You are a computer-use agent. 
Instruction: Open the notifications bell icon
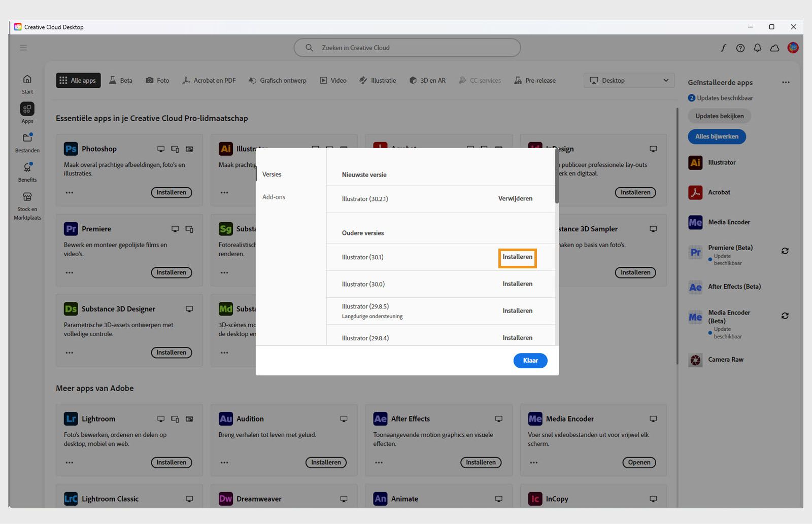tap(757, 48)
